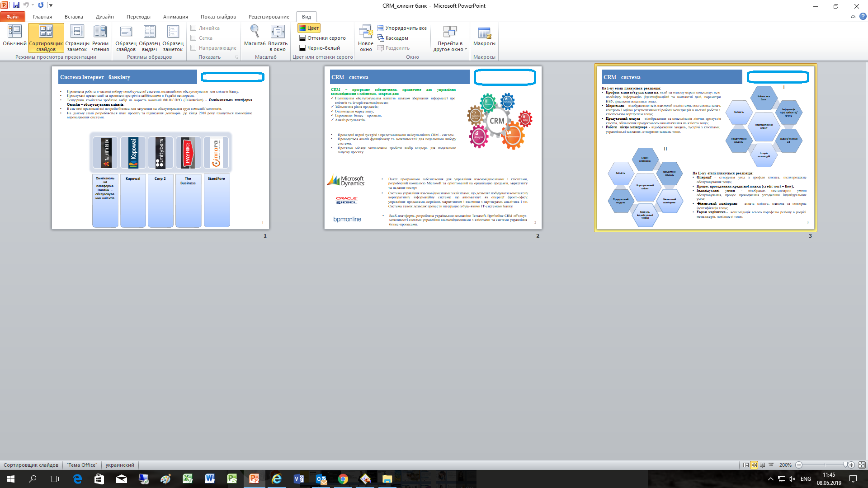Screen dimensions: 868x488
Task: Click Arrange All (Упорядочить все)
Action: point(402,28)
